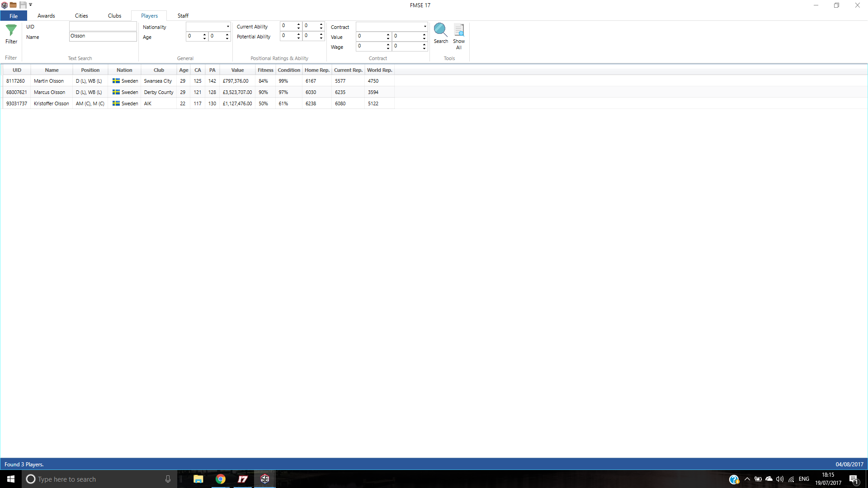The width and height of the screenshot is (868, 488).
Task: Sort by the Current Rep. column header
Action: pyautogui.click(x=348, y=70)
